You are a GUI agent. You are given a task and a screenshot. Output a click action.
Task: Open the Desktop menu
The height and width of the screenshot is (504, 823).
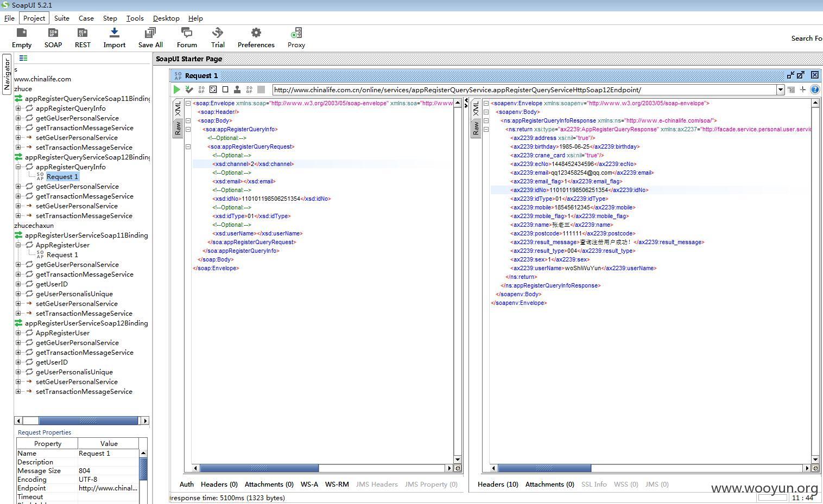click(x=166, y=18)
